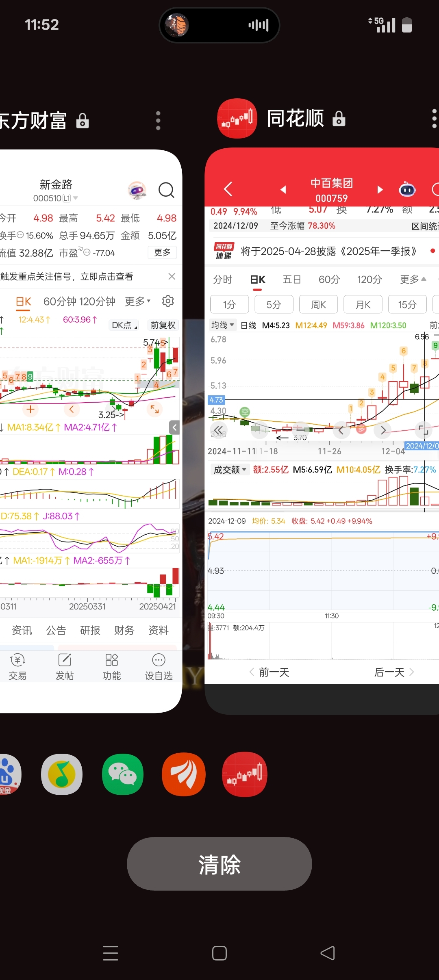
Task: Open 成交额 indicator dropdown in 同花顺
Action: (x=230, y=470)
